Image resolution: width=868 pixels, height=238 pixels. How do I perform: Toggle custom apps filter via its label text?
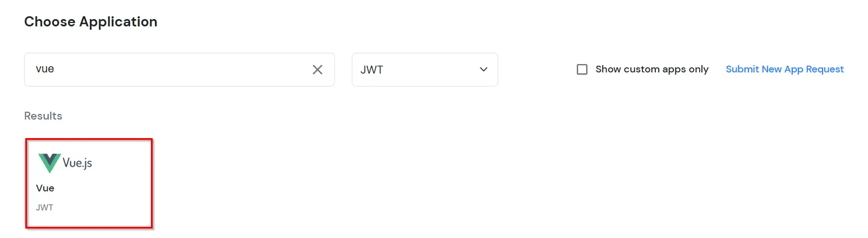pos(652,69)
